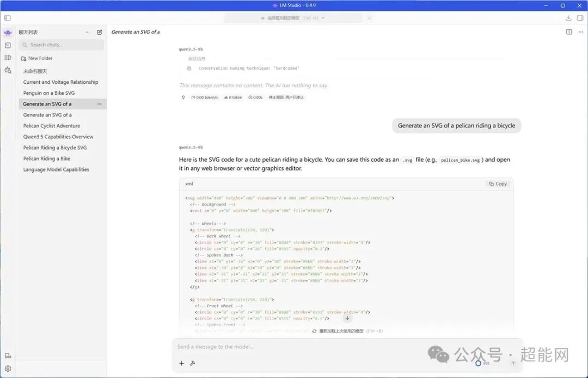This screenshot has width=588, height=378.
Task: Click the stop reason '用户已停止' label
Action: click(286, 97)
